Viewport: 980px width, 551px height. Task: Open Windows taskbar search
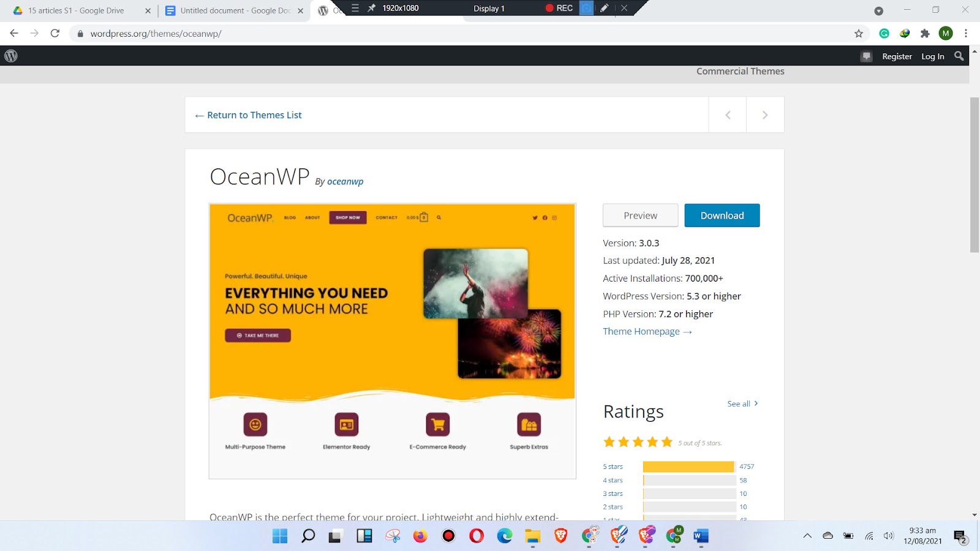[308, 536]
